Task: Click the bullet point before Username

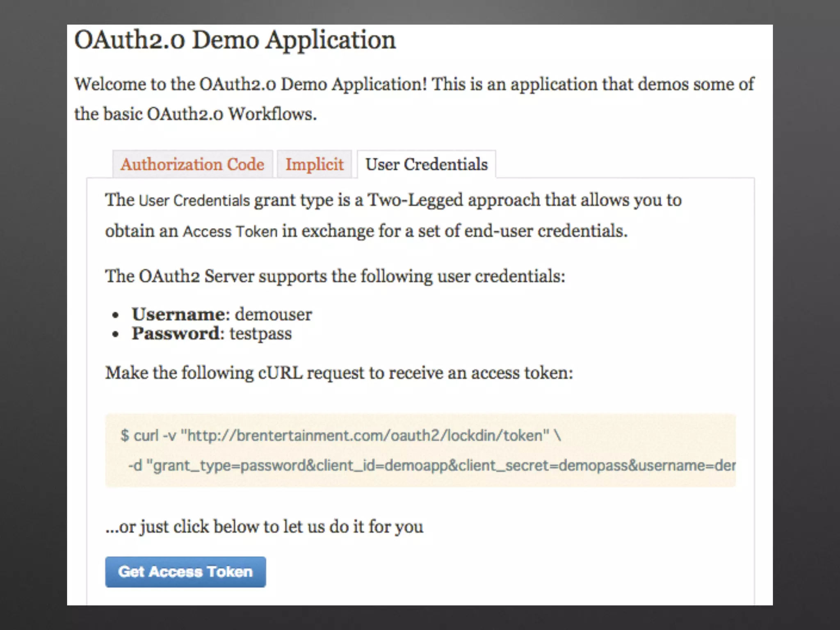Action: (x=116, y=315)
